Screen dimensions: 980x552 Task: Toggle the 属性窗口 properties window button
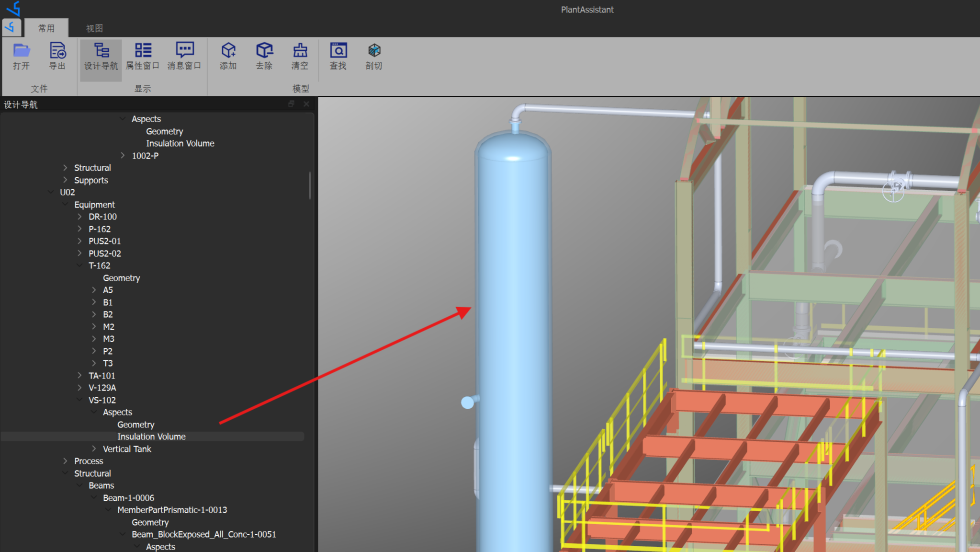[x=142, y=56]
